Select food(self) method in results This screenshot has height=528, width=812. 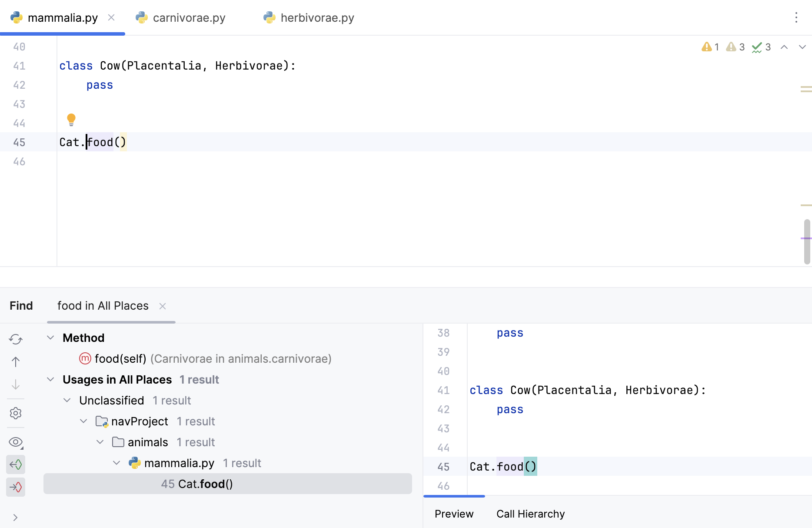(x=120, y=359)
